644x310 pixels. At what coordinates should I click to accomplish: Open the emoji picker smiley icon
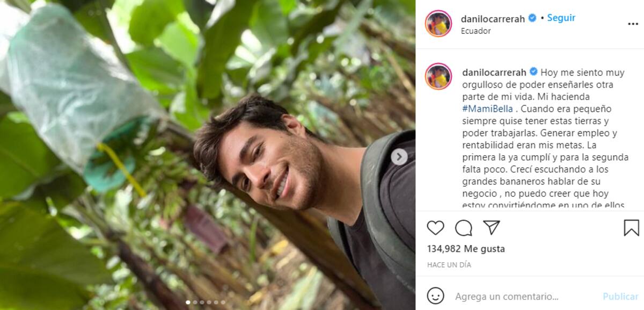pyautogui.click(x=436, y=296)
